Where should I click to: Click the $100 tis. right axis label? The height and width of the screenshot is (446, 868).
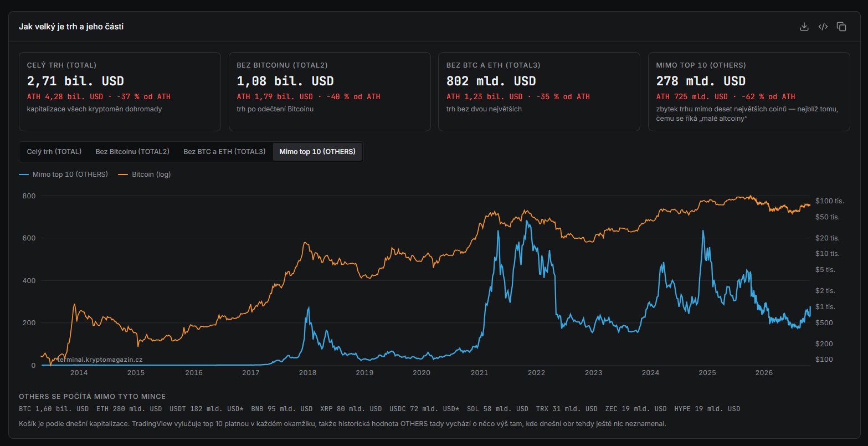tap(830, 201)
